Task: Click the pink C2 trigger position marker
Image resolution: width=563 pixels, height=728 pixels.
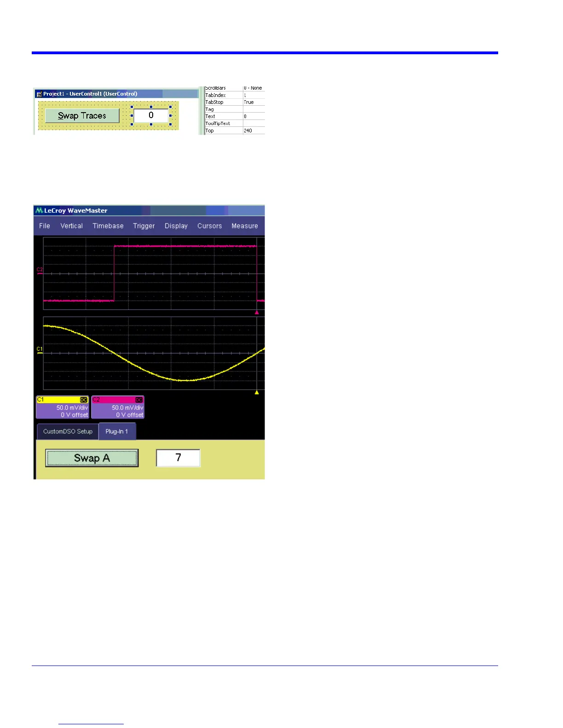Action: pyautogui.click(x=257, y=313)
